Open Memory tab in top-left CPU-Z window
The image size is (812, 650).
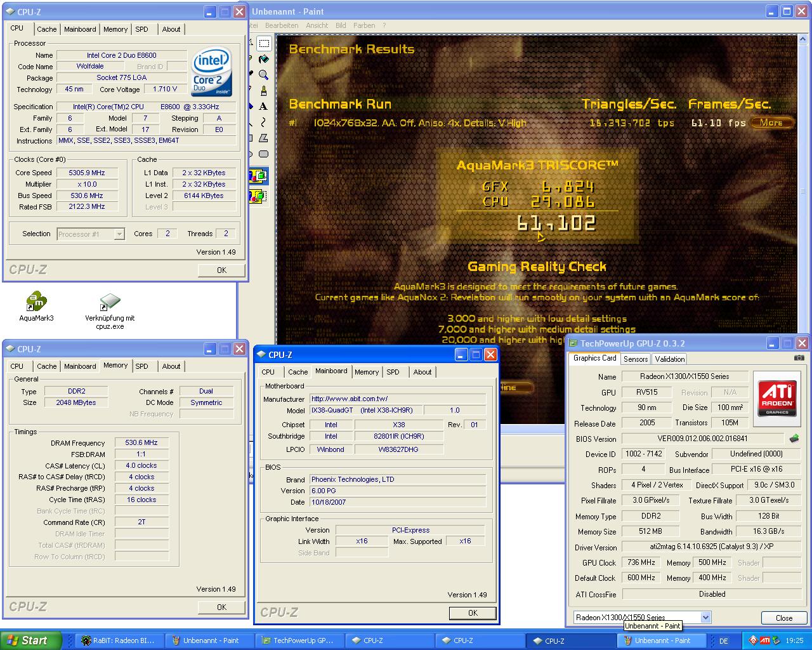click(115, 29)
